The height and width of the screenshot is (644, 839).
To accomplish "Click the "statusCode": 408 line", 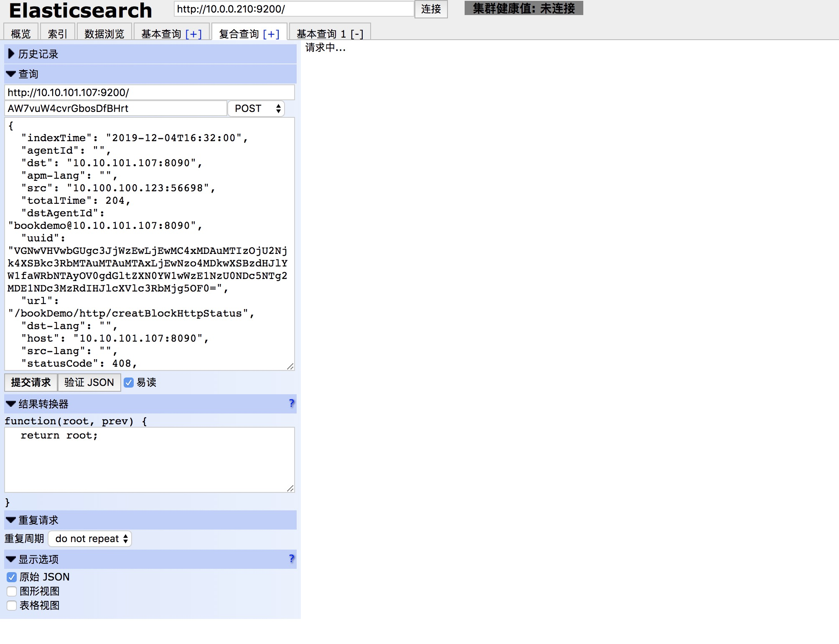I will tap(79, 363).
